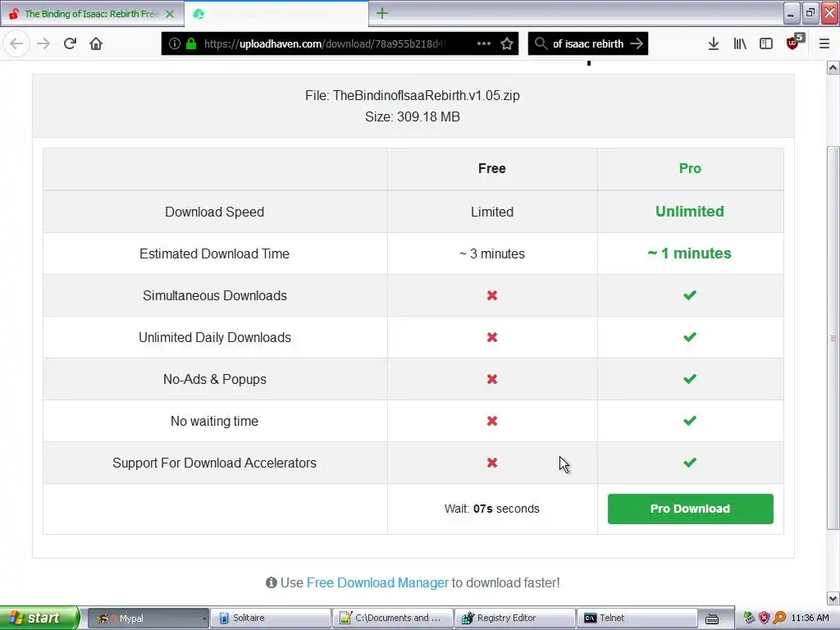Click the Pro Download button
This screenshot has height=630, width=840.
(x=690, y=509)
